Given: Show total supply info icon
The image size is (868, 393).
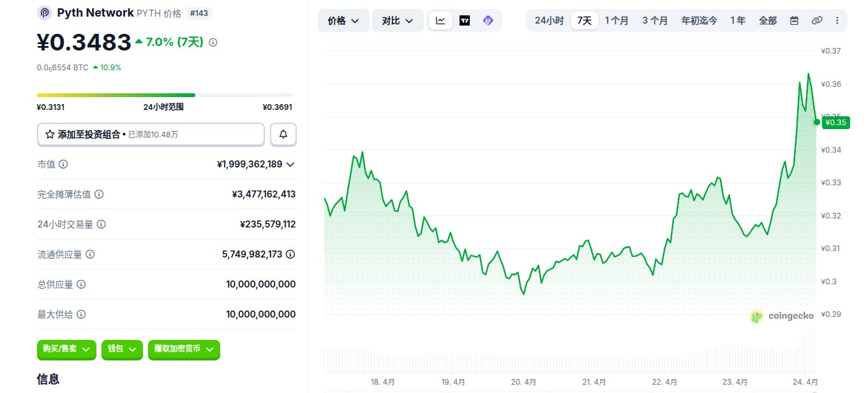Looking at the screenshot, I should tap(81, 284).
